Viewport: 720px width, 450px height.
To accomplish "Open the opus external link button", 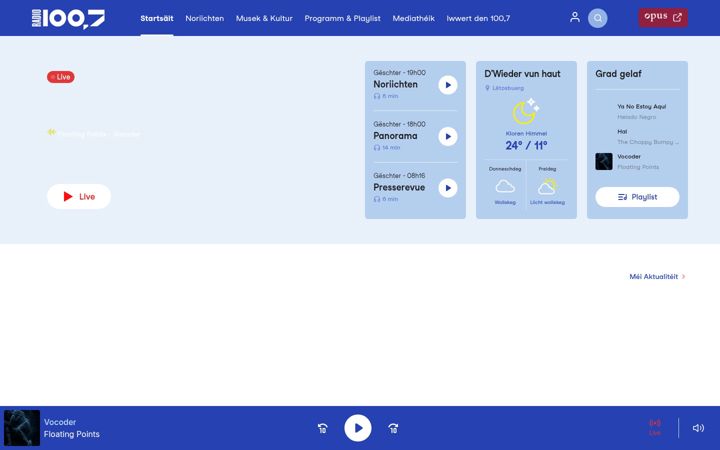I will point(663,17).
